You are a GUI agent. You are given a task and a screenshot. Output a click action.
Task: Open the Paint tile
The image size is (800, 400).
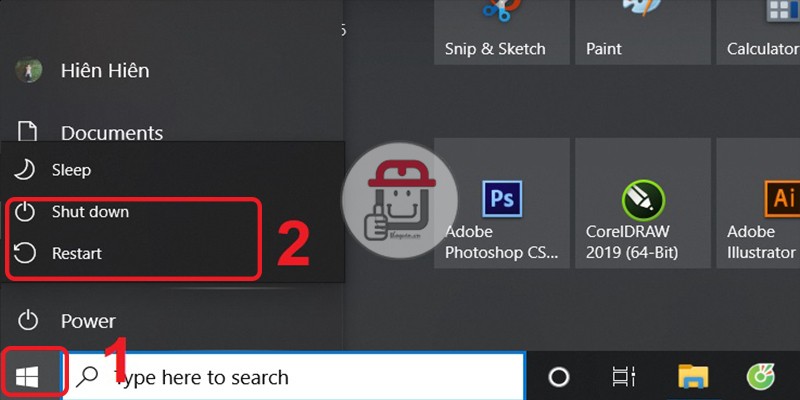pyautogui.click(x=643, y=32)
